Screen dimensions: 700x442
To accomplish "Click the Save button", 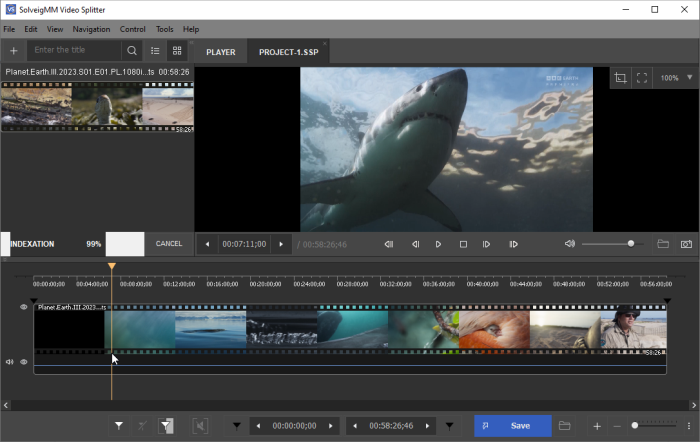I will click(512, 426).
